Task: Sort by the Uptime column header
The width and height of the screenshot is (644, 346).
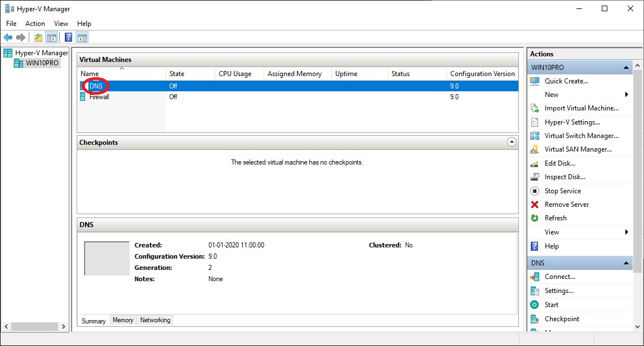Action: pos(360,74)
